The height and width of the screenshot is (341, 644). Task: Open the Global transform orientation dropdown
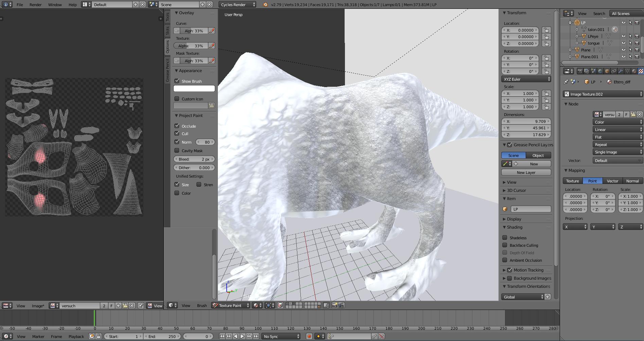(523, 297)
